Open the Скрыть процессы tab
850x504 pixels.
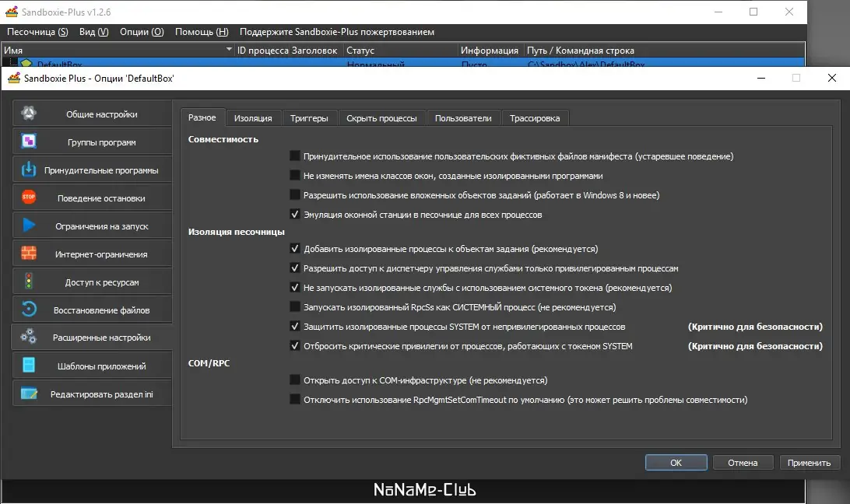pyautogui.click(x=381, y=118)
